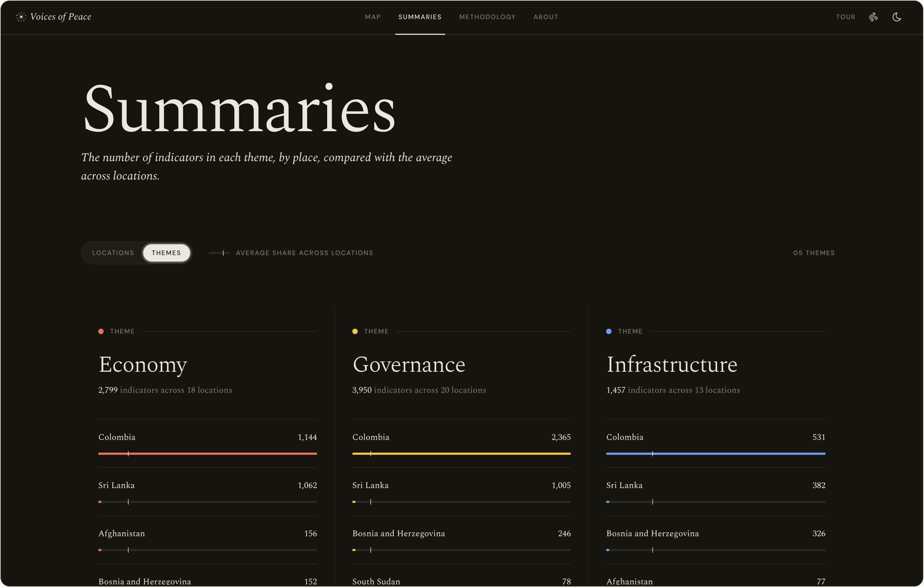
Task: Click Governance Sri Lanka bar
Action: click(x=461, y=502)
